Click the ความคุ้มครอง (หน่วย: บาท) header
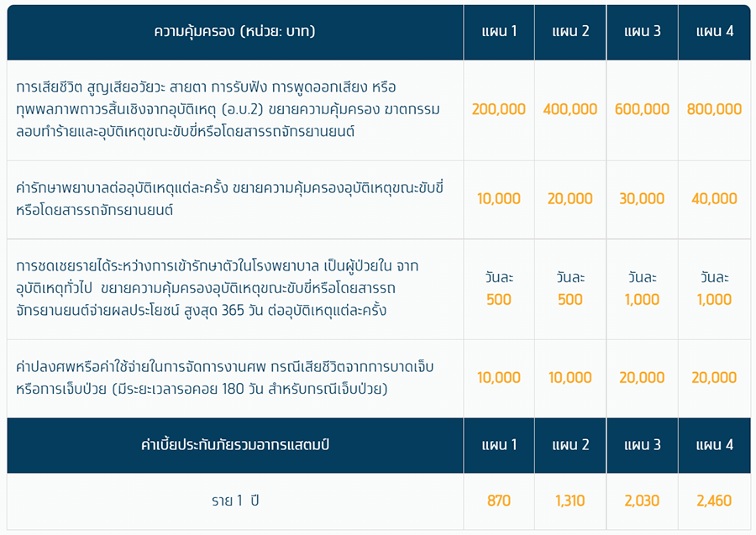The height and width of the screenshot is (535, 756). click(234, 32)
